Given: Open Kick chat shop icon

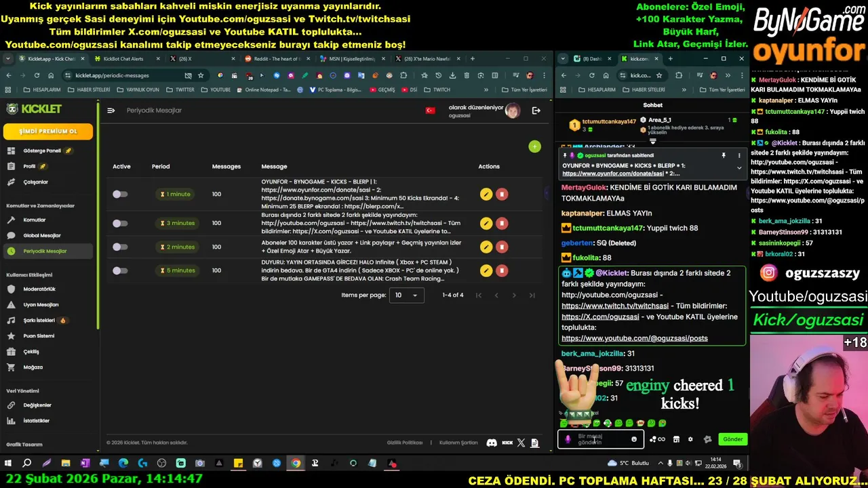Looking at the screenshot, I should 676,439.
